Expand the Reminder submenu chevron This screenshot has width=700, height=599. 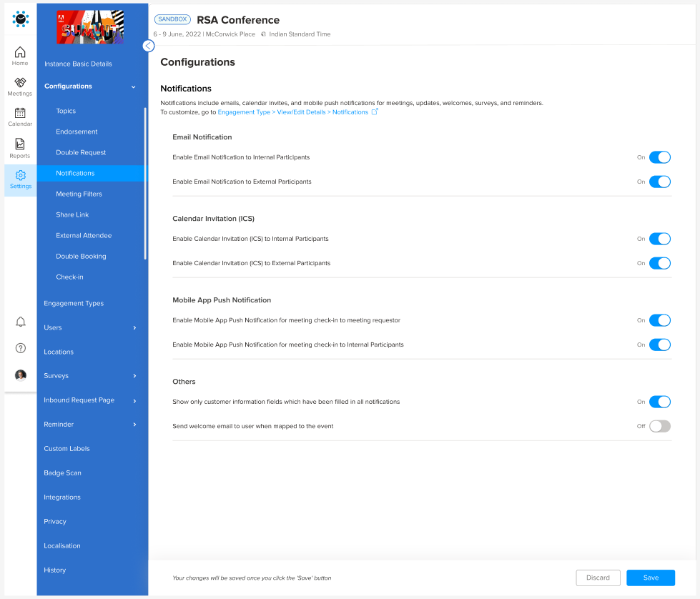(134, 425)
